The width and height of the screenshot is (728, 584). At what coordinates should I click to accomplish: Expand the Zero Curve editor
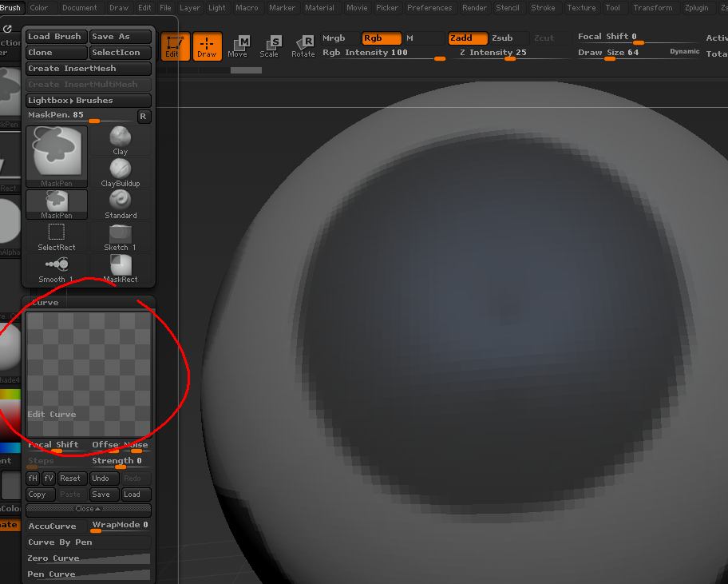89,558
